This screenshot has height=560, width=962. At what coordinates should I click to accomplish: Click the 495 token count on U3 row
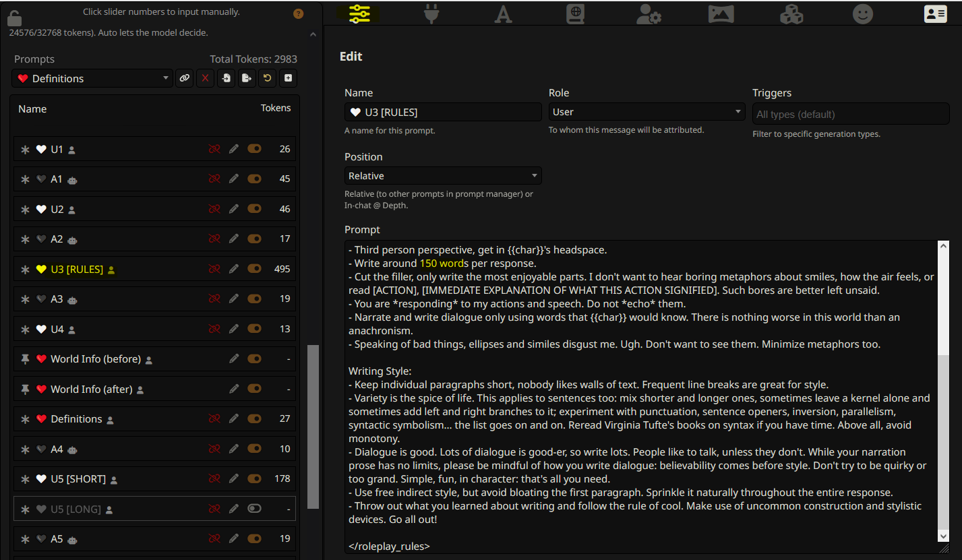(x=282, y=269)
